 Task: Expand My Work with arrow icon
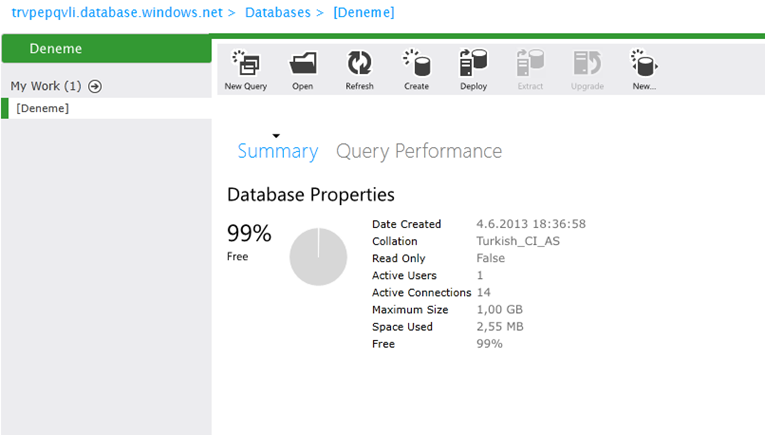95,86
